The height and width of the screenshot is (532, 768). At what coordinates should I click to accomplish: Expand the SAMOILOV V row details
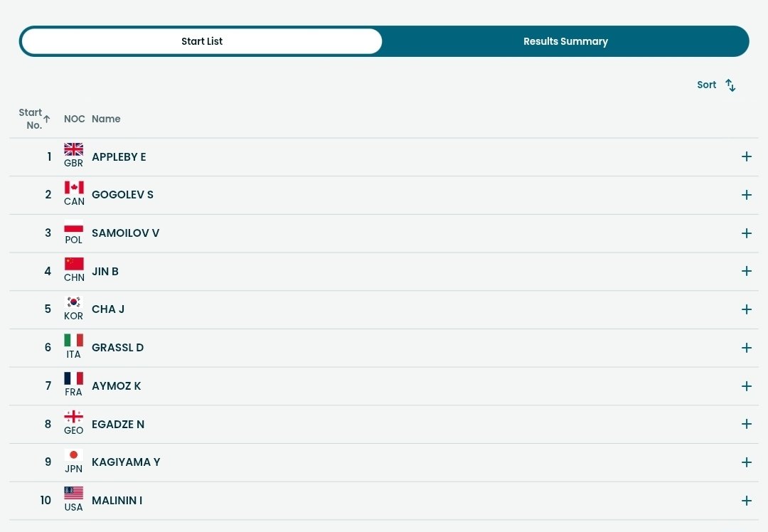pyautogui.click(x=747, y=233)
